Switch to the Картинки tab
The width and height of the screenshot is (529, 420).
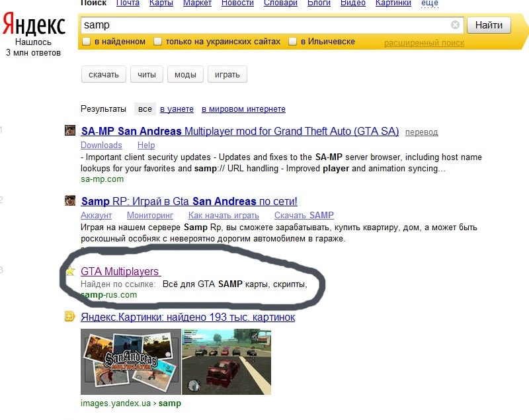pyautogui.click(x=393, y=3)
